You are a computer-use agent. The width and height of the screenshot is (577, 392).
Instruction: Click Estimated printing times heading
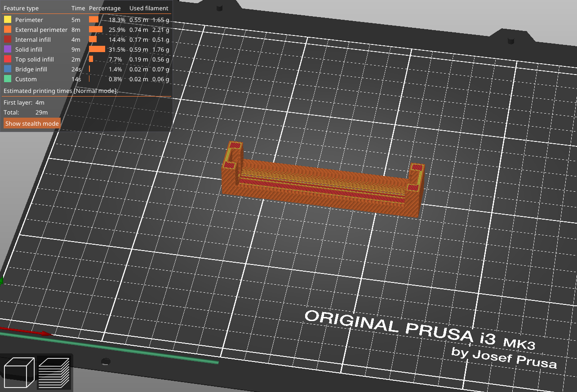[60, 91]
